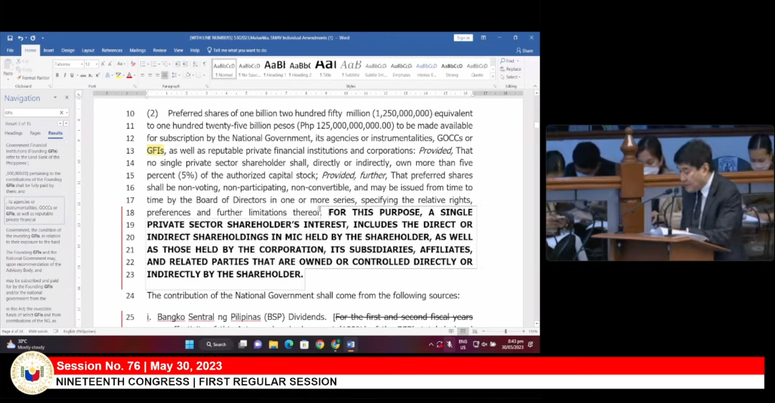Image resolution: width=775 pixels, height=403 pixels.
Task: Apply the red font color
Action: point(129,75)
